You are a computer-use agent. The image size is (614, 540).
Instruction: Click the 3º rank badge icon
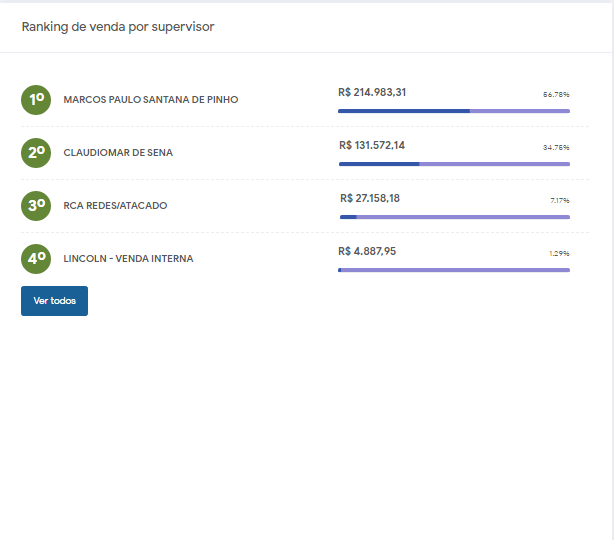(36, 206)
